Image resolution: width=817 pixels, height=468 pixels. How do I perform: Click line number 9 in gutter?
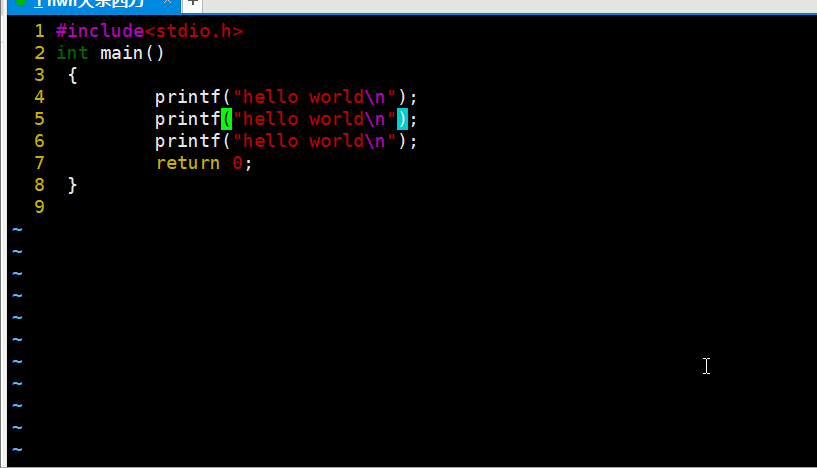[40, 207]
